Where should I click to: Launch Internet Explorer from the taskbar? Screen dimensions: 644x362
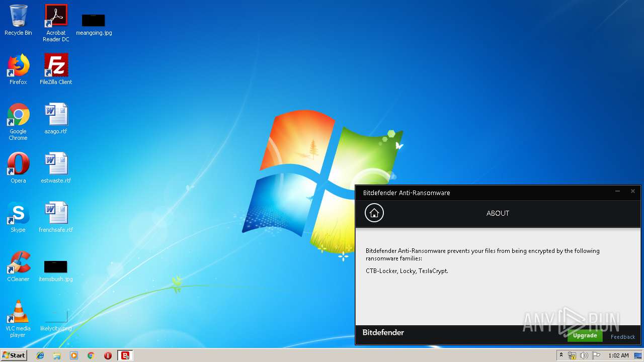click(x=40, y=355)
